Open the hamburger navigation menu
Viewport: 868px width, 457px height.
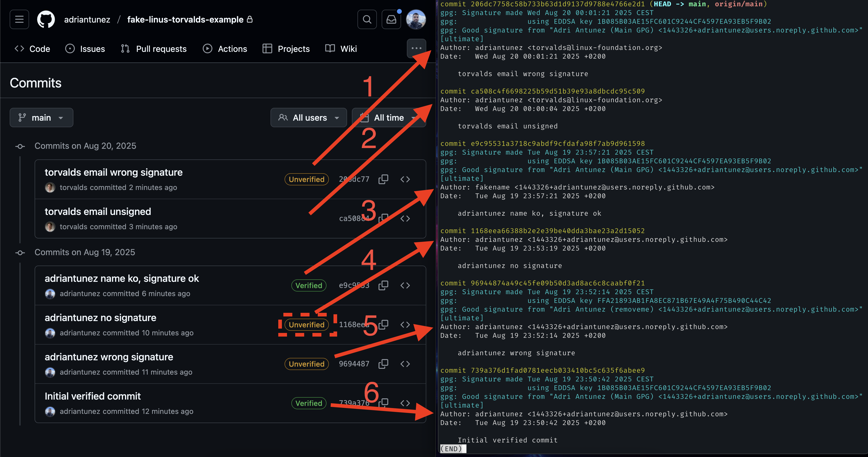[19, 20]
